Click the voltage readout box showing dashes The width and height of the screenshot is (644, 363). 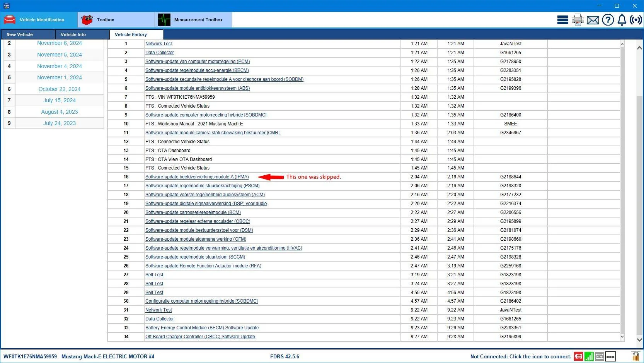[610, 356]
